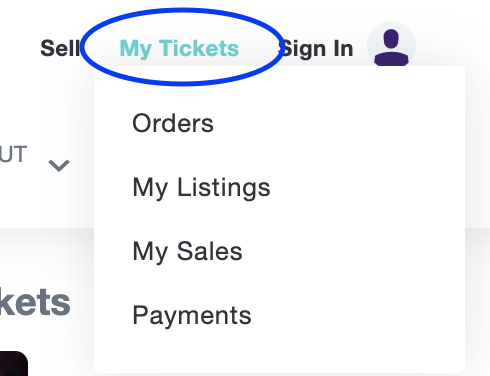Start selling via the Sell button

[60, 48]
